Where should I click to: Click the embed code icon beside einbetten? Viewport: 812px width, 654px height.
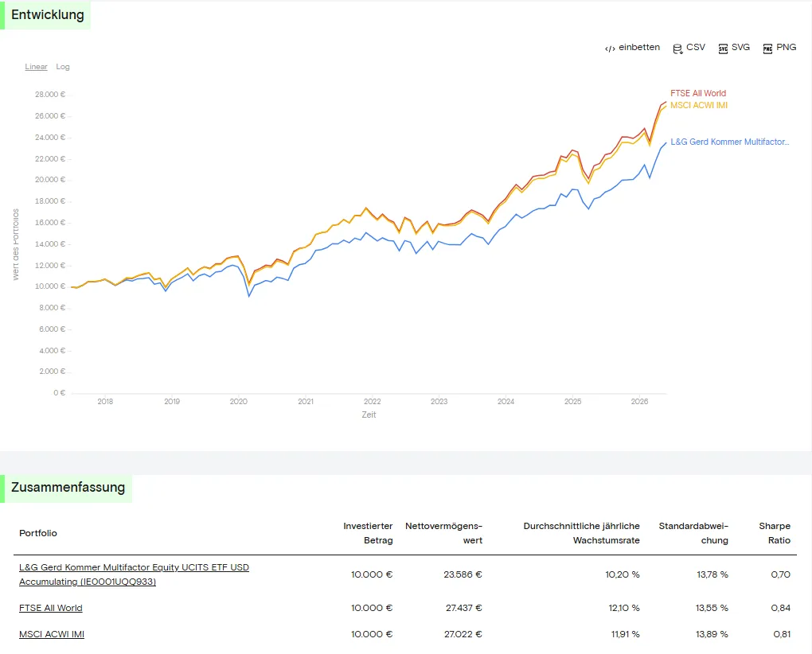point(610,49)
